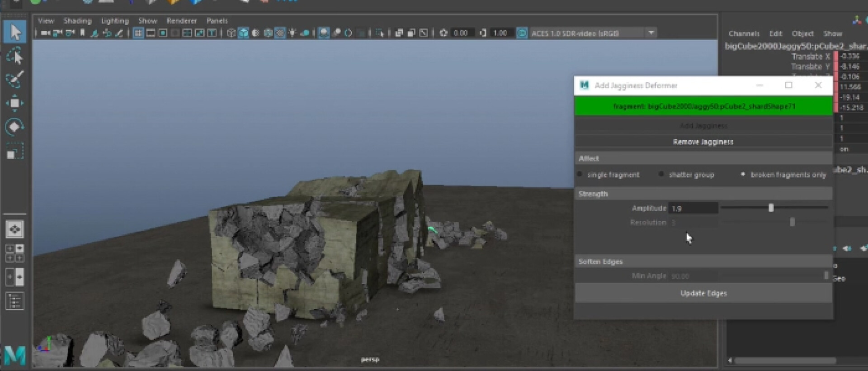The image size is (868, 371).
Task: Select the Scale tool
Action: [x=15, y=152]
